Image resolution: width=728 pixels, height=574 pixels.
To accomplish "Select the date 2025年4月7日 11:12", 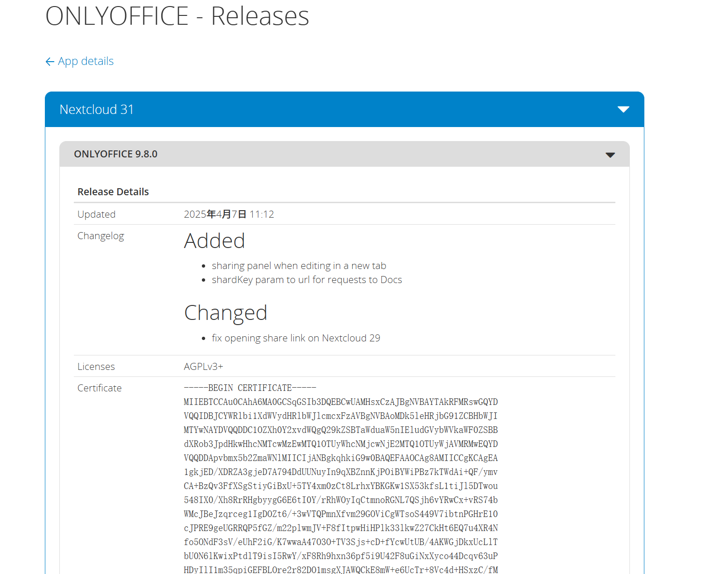I will pyautogui.click(x=229, y=214).
